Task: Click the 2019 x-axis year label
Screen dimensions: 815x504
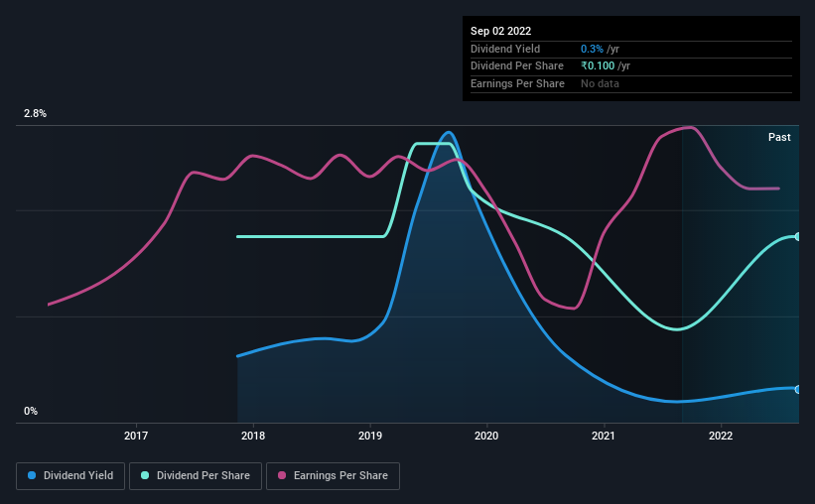Action: tap(370, 436)
